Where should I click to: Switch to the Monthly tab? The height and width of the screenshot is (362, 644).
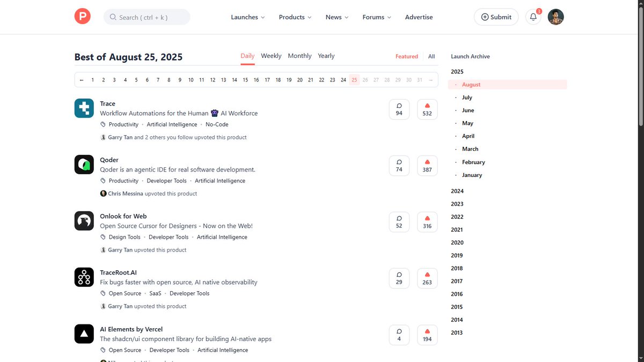[299, 56]
